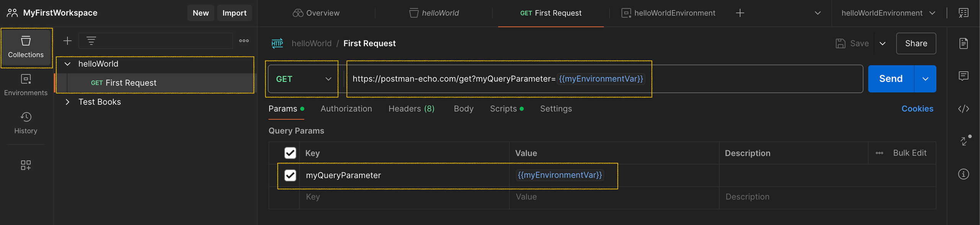Open the configure workspace sidebar grid icon
Viewport: 980px width, 225px height.
(26, 165)
